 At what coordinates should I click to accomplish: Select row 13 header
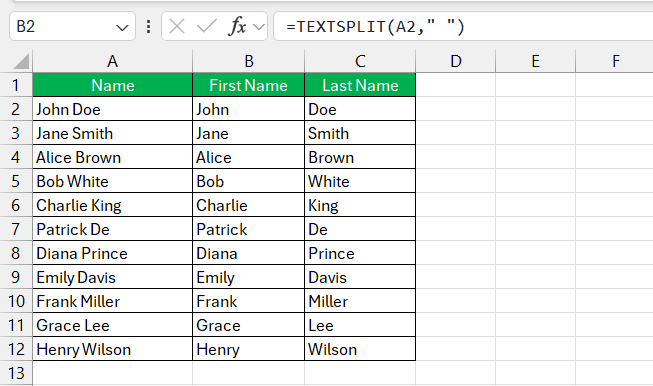tap(16, 373)
